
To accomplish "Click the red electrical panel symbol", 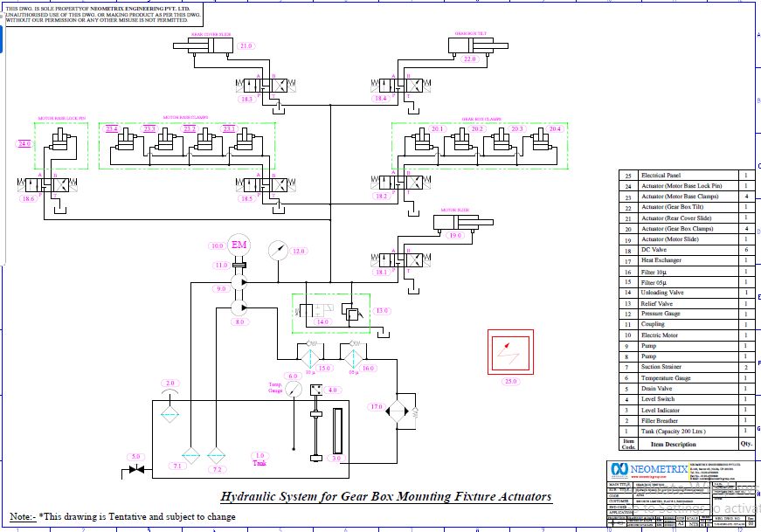I will 510,352.
